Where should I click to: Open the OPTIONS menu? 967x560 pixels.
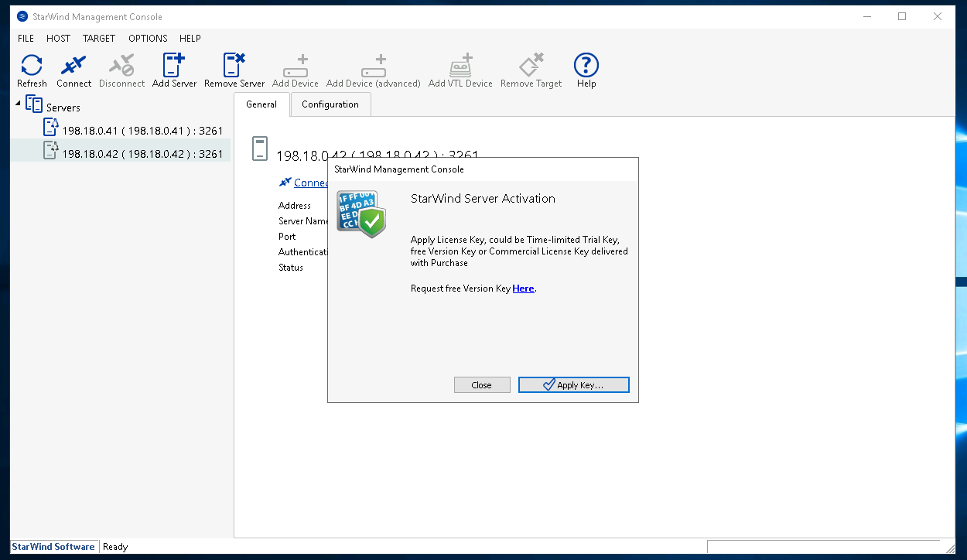[x=148, y=38]
